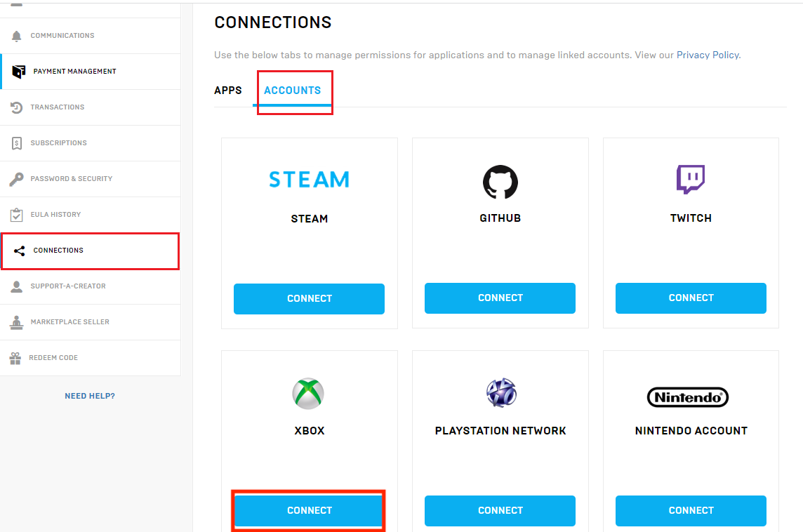Click the EULA History clipboard icon
The width and height of the screenshot is (803, 532).
[x=16, y=215]
